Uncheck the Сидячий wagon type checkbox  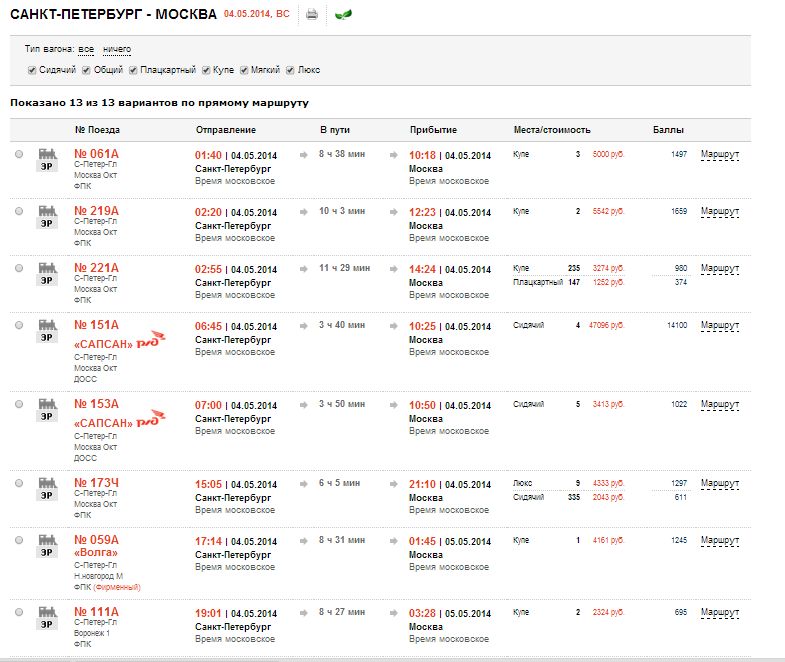tap(32, 70)
